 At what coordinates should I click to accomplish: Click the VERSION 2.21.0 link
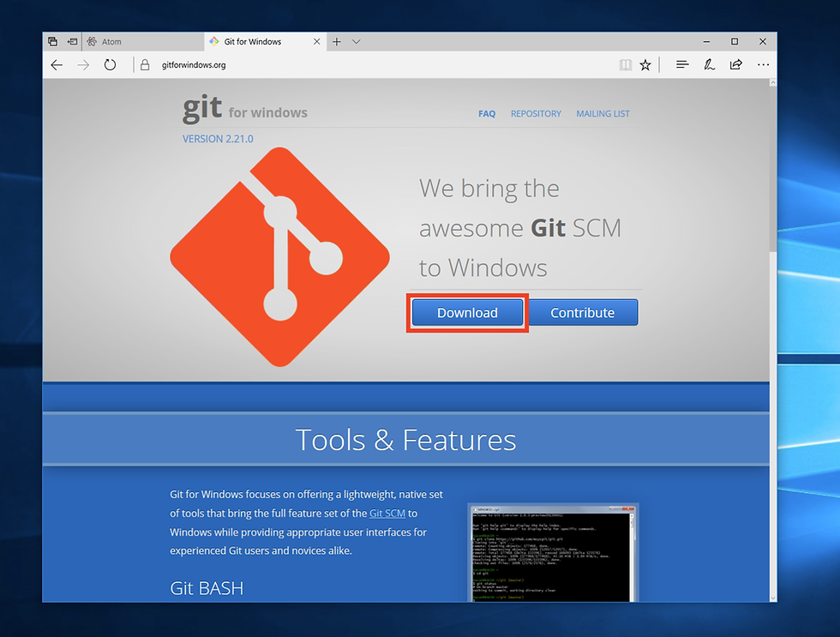click(x=218, y=139)
